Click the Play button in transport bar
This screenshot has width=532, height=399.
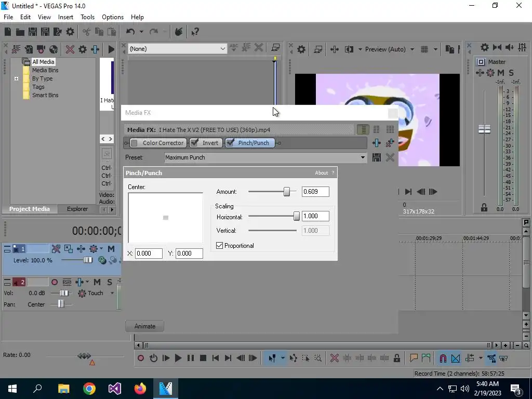pos(178,358)
